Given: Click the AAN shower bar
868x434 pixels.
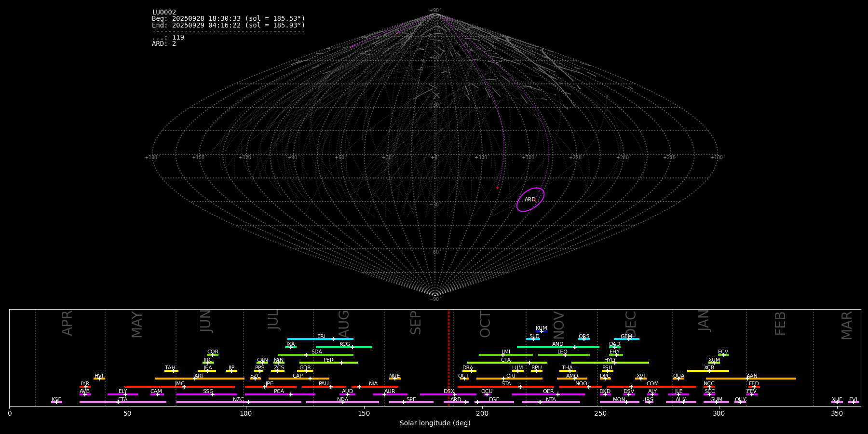Looking at the screenshot, I should pos(751,379).
